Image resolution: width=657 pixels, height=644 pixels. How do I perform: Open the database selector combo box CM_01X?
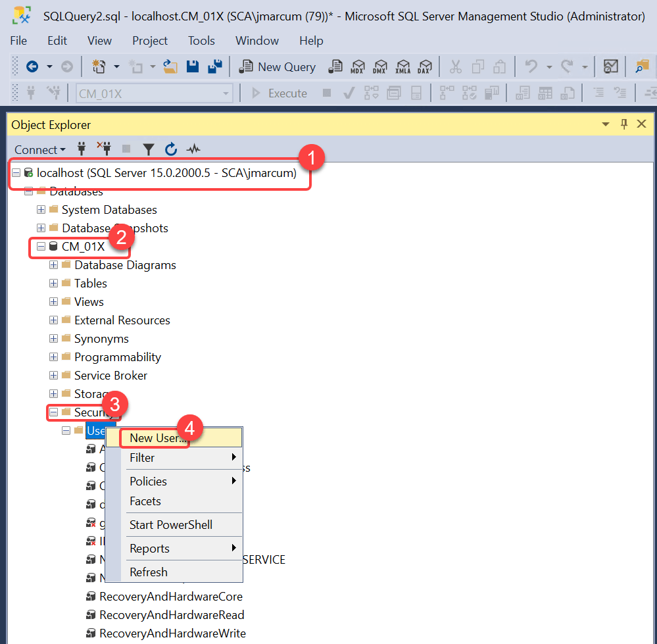154,93
